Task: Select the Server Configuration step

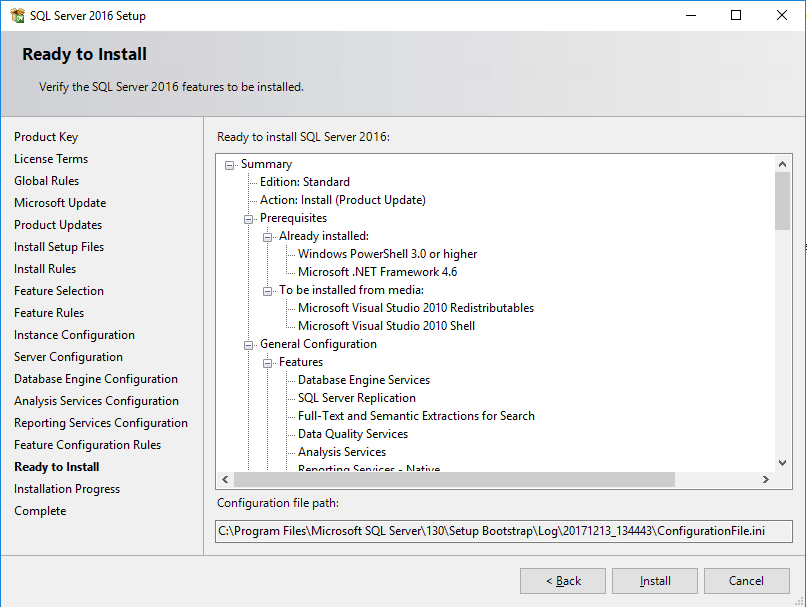Action: 68,357
